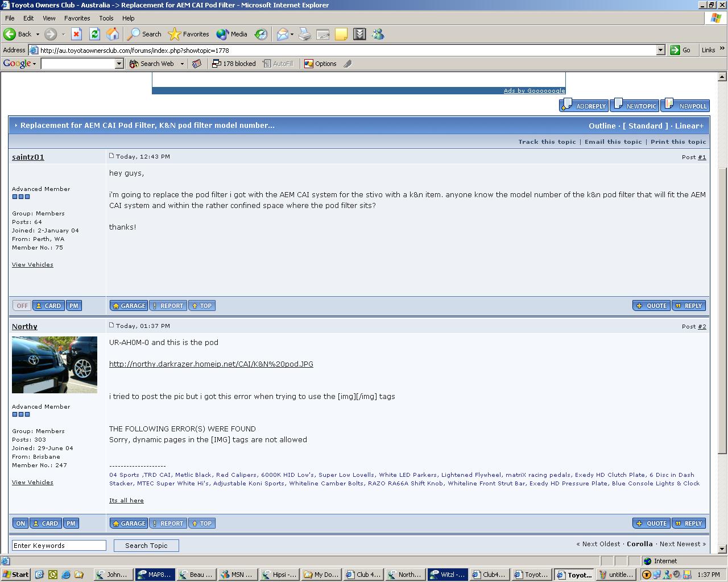Stop page loading with the Stop icon
The width and height of the screenshot is (728, 582).
[76, 34]
